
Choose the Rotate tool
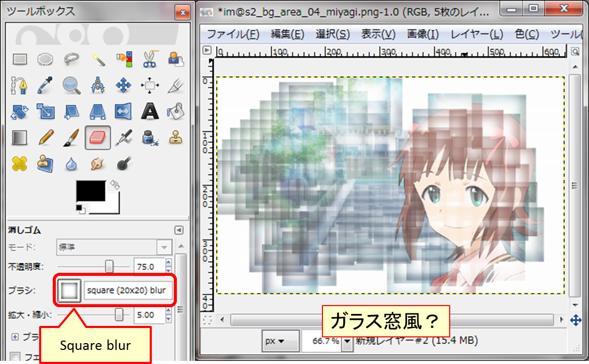pos(19,112)
